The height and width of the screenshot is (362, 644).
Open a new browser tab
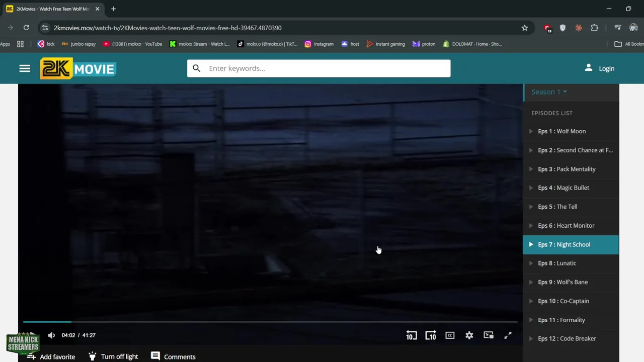(113, 9)
